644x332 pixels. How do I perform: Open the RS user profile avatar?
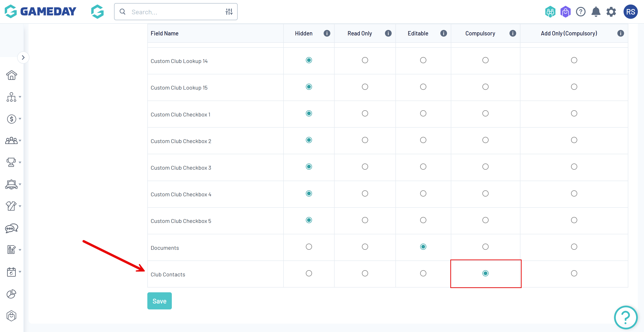coord(630,12)
